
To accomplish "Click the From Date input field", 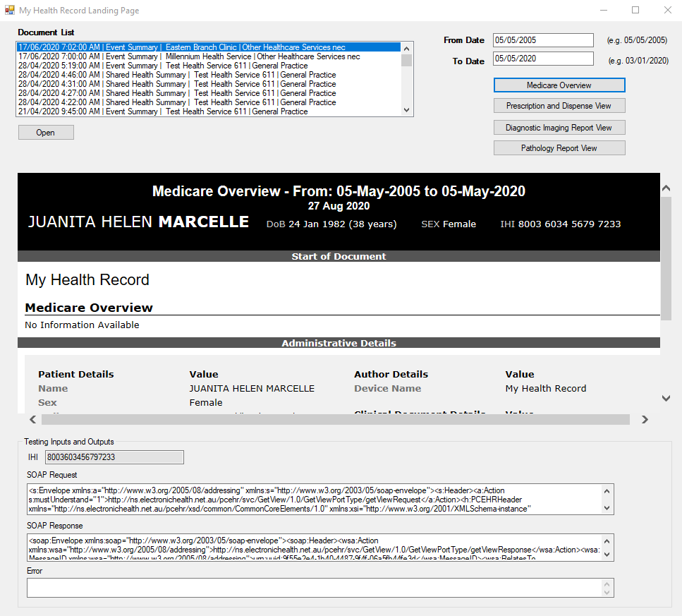I will coord(543,40).
